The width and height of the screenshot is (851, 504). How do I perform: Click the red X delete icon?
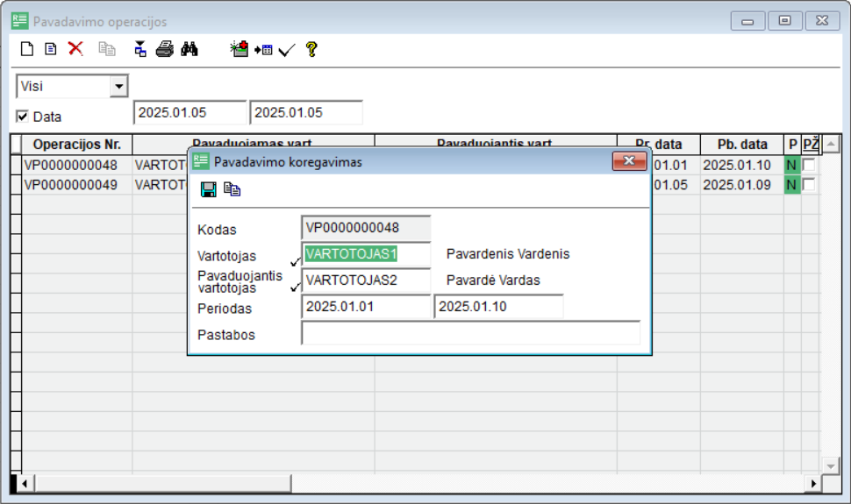tap(75, 49)
